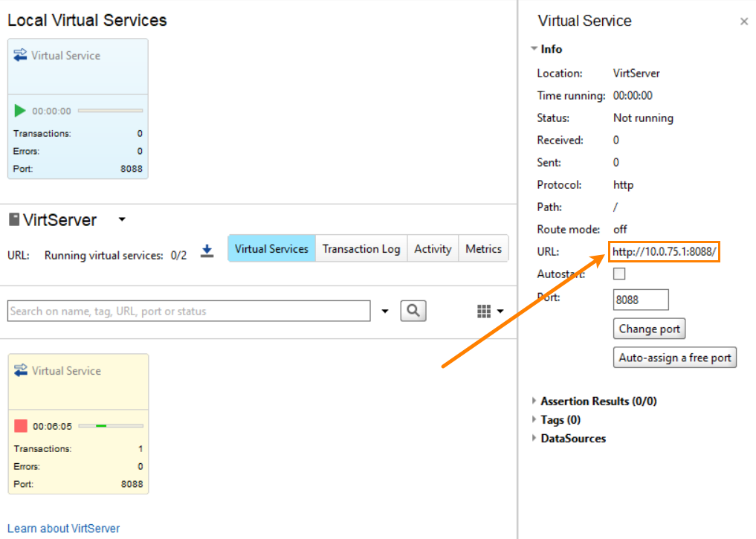Select the grid view icon above the service list
The image size is (756, 539).
(483, 311)
